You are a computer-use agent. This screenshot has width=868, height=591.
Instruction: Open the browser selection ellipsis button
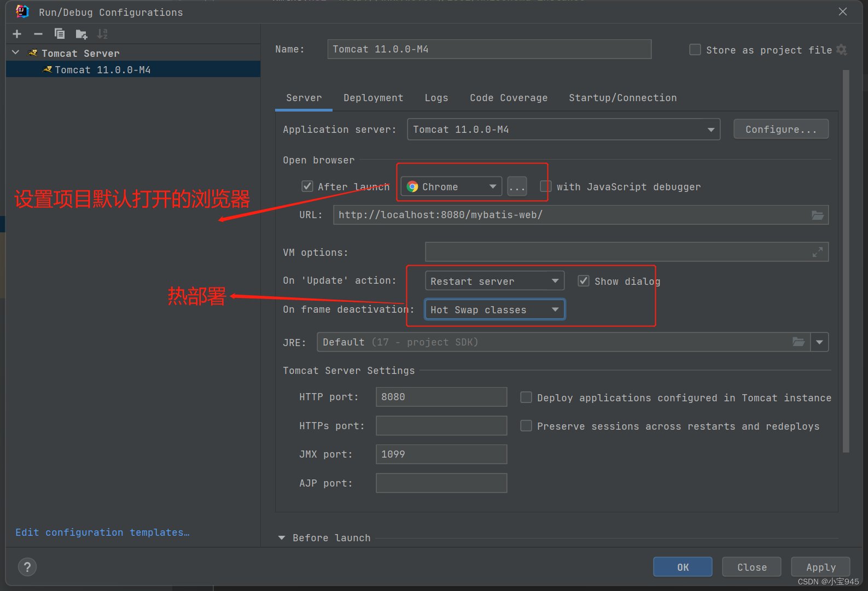click(517, 186)
